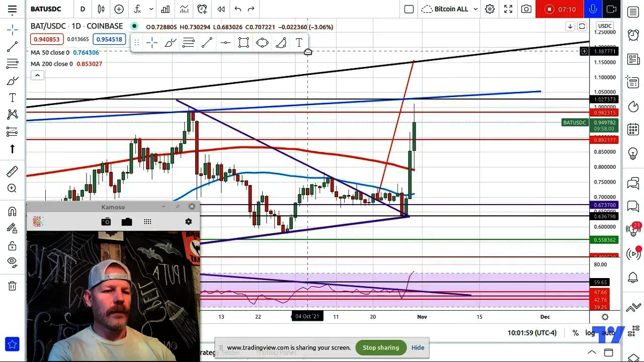The height and width of the screenshot is (362, 644).
Task: Select the up arrow icon tool
Action: pyautogui.click(x=13, y=149)
